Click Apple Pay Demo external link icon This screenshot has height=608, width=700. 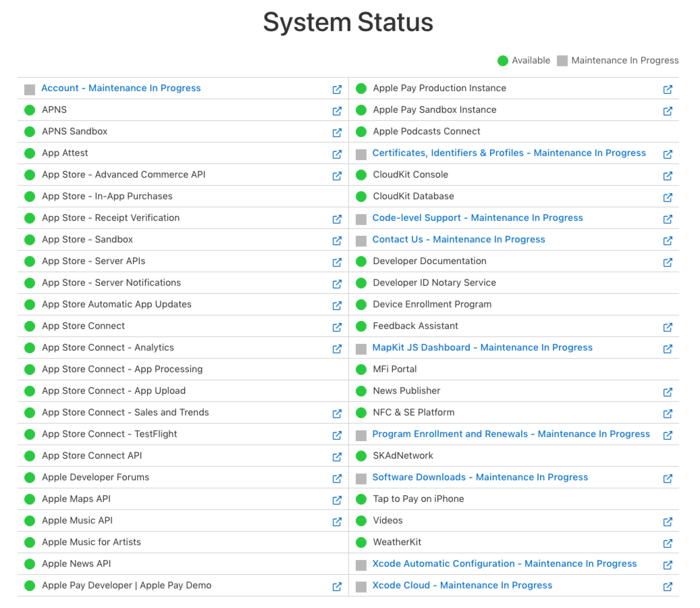[337, 586]
